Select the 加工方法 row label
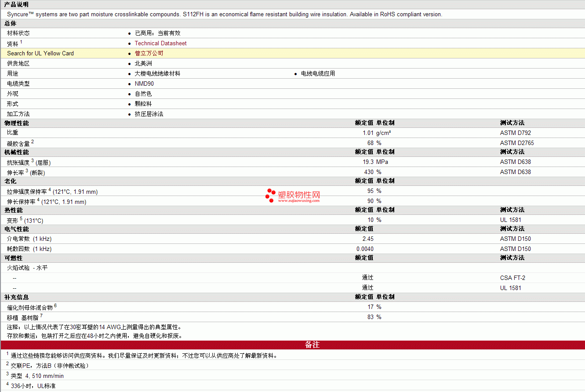Viewport: 585px width, 392px height. click(x=18, y=114)
